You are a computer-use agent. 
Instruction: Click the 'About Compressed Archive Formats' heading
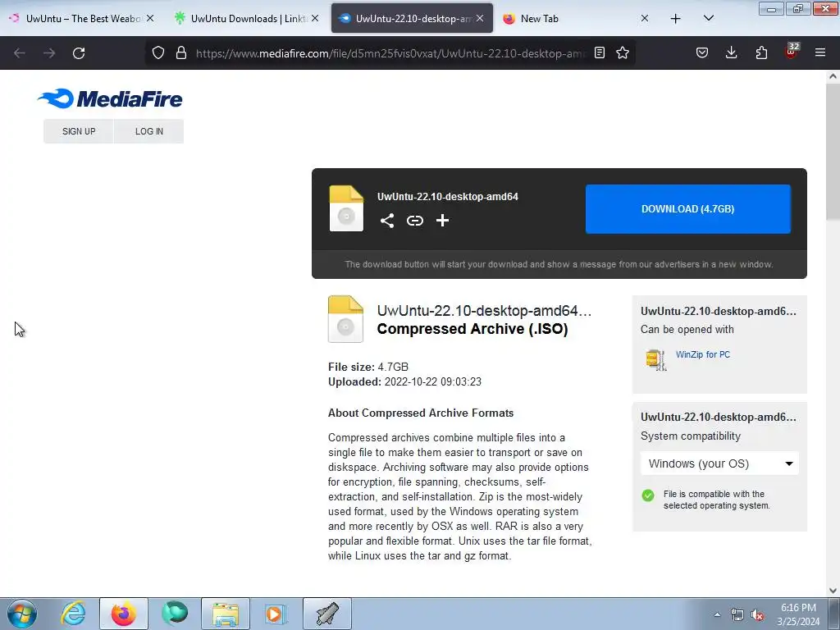[421, 413]
